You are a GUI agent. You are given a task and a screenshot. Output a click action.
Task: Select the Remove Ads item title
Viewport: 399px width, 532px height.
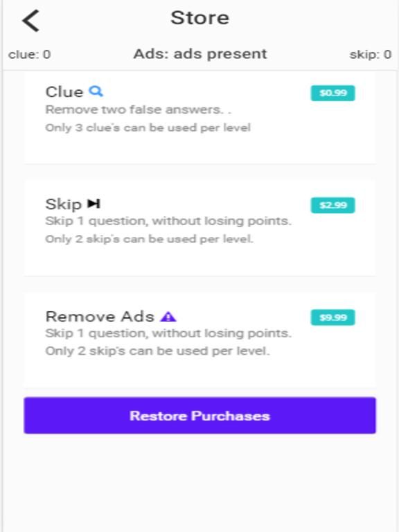click(100, 317)
